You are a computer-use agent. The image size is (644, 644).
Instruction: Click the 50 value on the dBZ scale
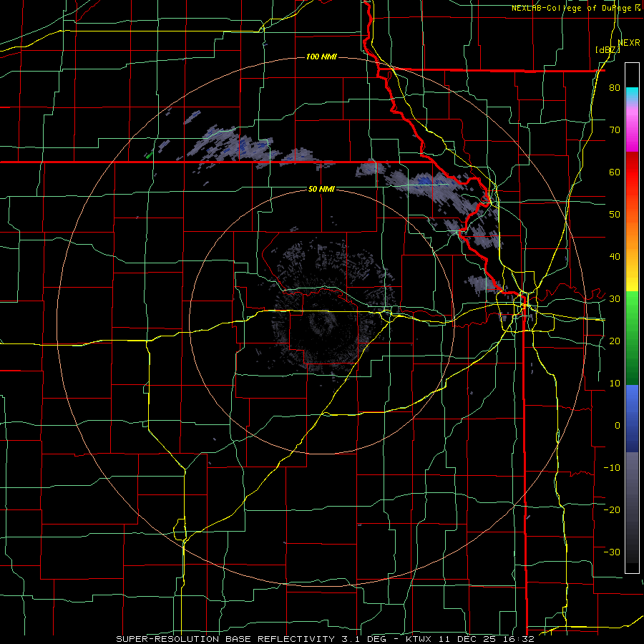coord(615,215)
